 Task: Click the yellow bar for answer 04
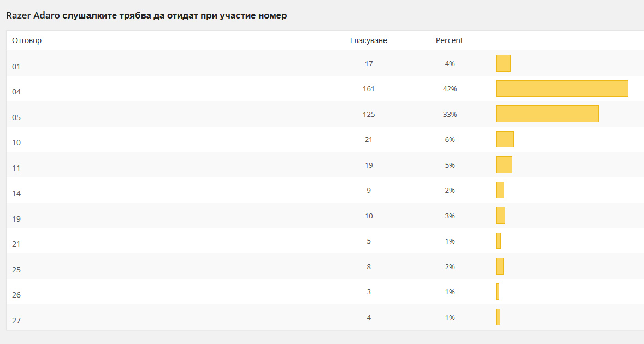[x=562, y=88]
